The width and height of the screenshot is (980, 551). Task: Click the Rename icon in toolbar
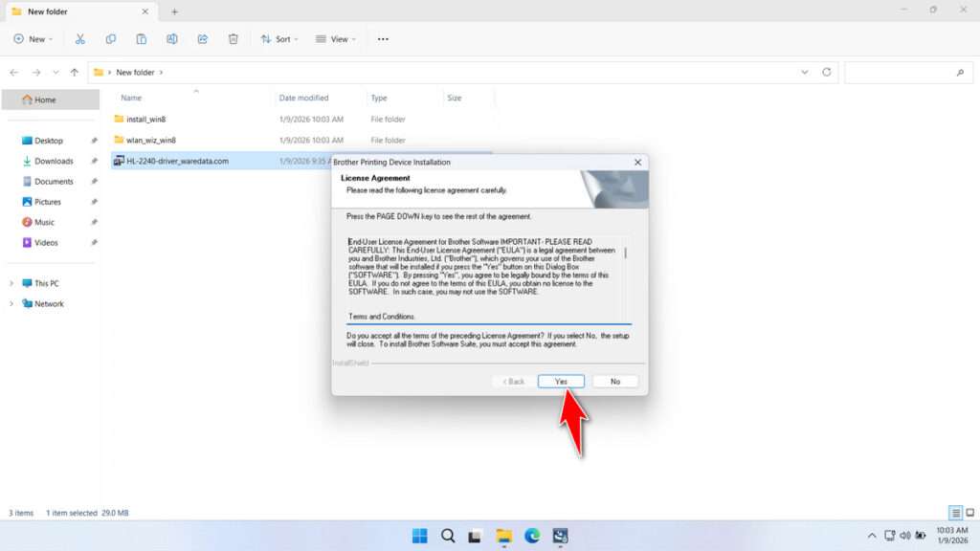point(172,39)
